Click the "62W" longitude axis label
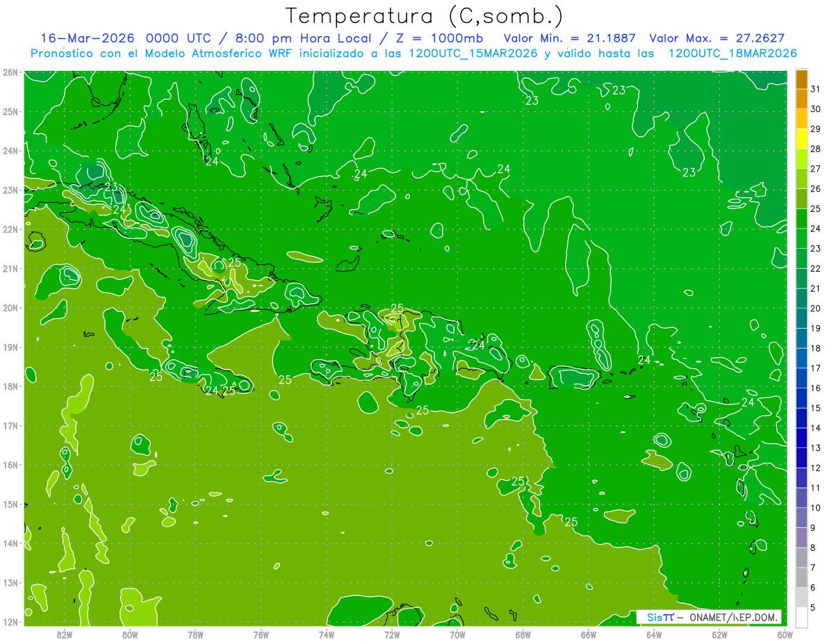 click(x=719, y=634)
